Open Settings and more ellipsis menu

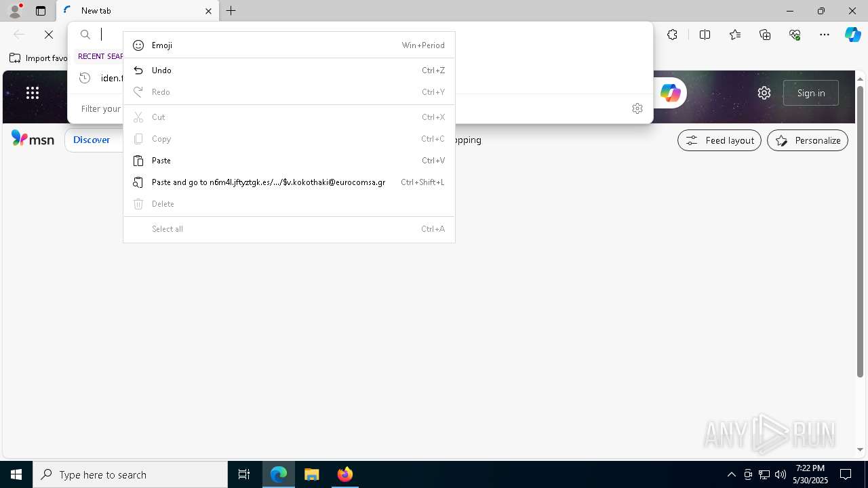point(825,35)
